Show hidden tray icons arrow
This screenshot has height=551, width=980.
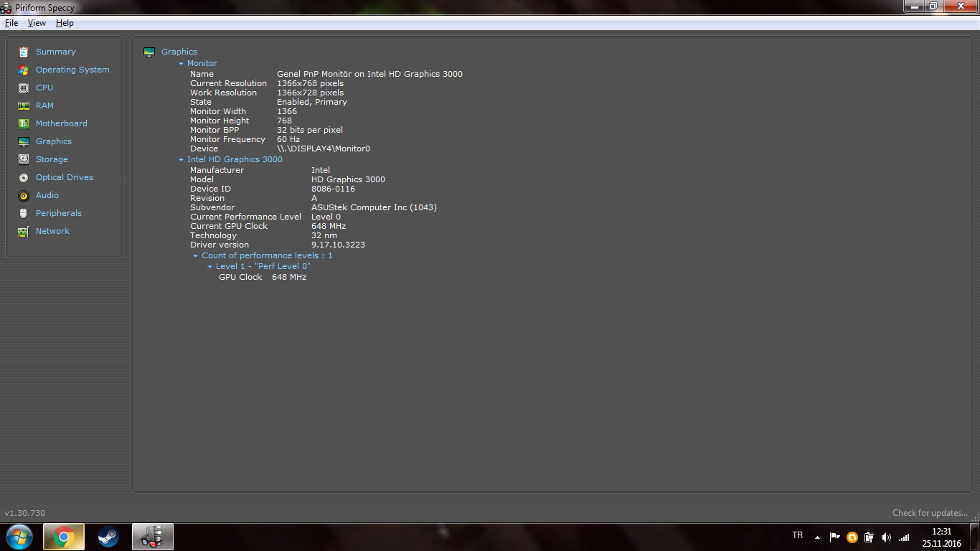click(x=817, y=537)
